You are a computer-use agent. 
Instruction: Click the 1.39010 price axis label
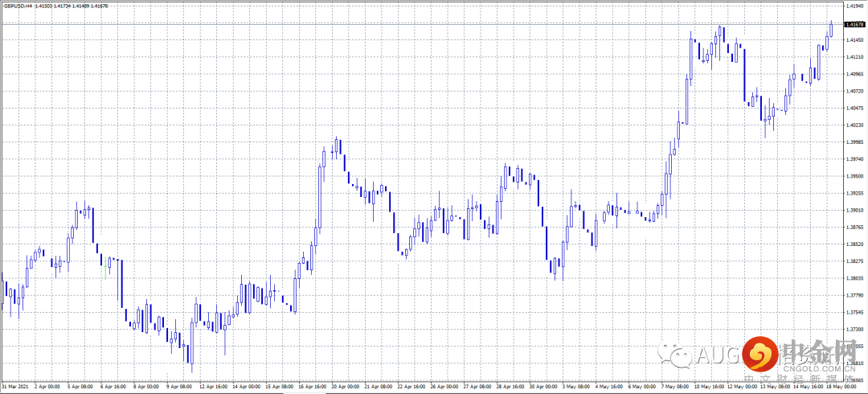point(855,210)
